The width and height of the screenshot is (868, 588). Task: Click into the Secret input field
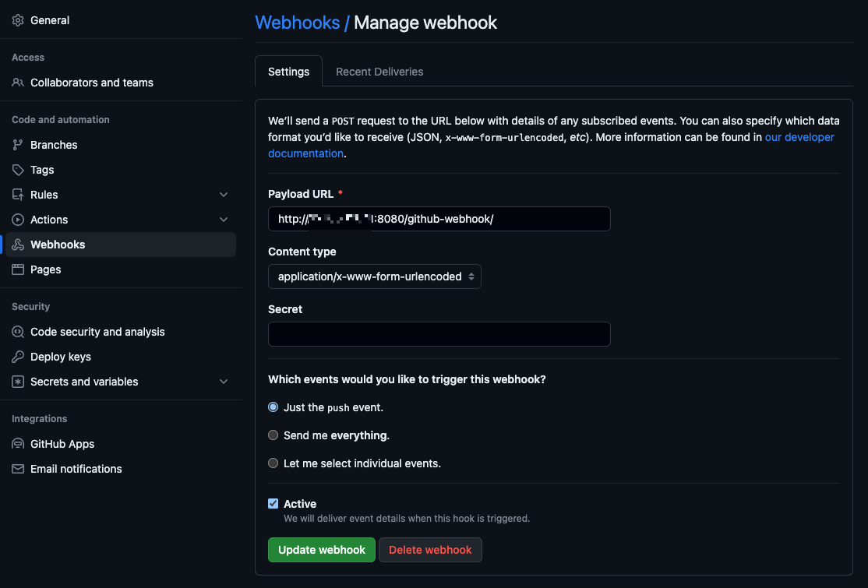tap(439, 334)
